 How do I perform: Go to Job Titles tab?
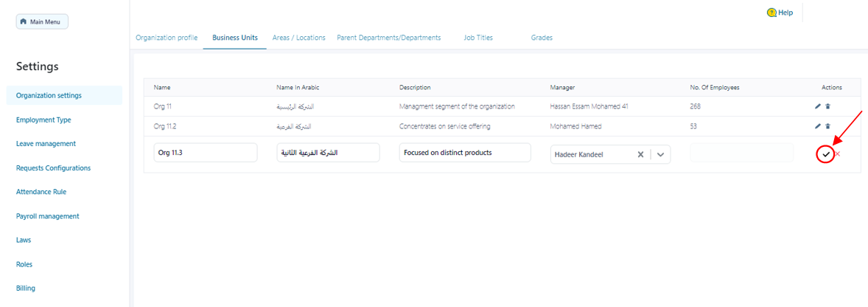pos(478,38)
